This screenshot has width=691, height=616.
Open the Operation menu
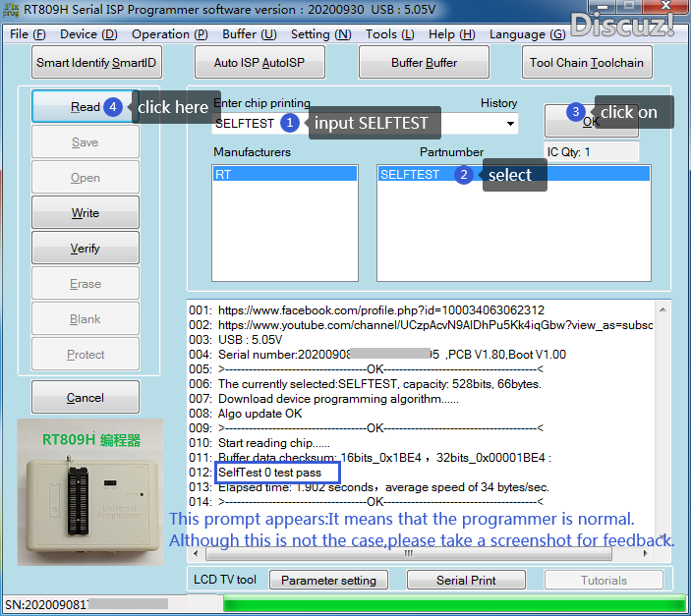click(x=169, y=34)
